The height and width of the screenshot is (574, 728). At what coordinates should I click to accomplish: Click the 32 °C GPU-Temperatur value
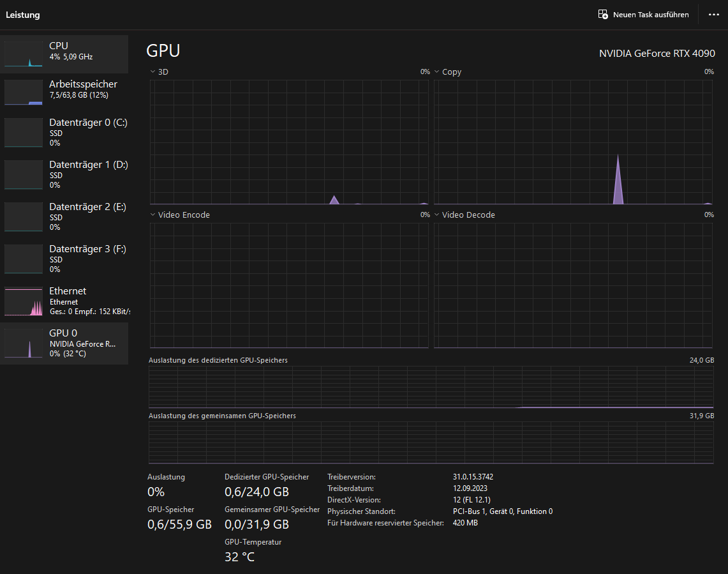(239, 557)
